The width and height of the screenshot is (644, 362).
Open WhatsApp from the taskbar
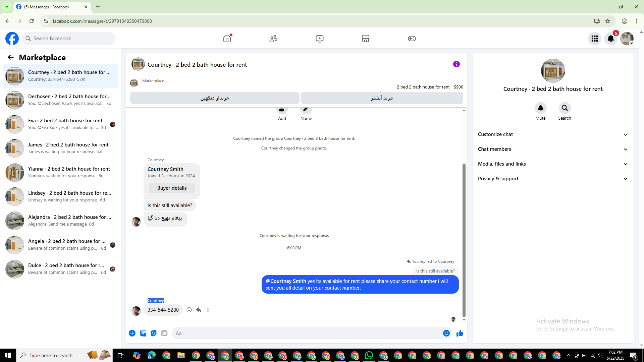coord(369,355)
